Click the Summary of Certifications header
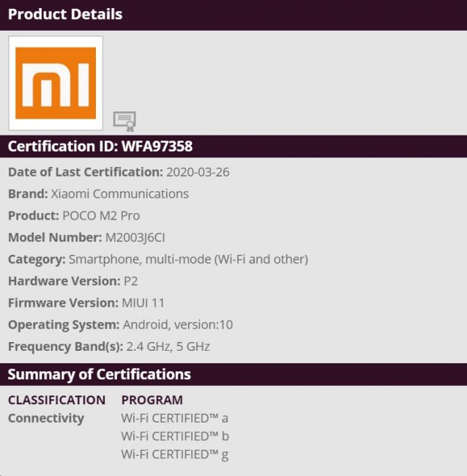The image size is (467, 476). click(x=100, y=374)
